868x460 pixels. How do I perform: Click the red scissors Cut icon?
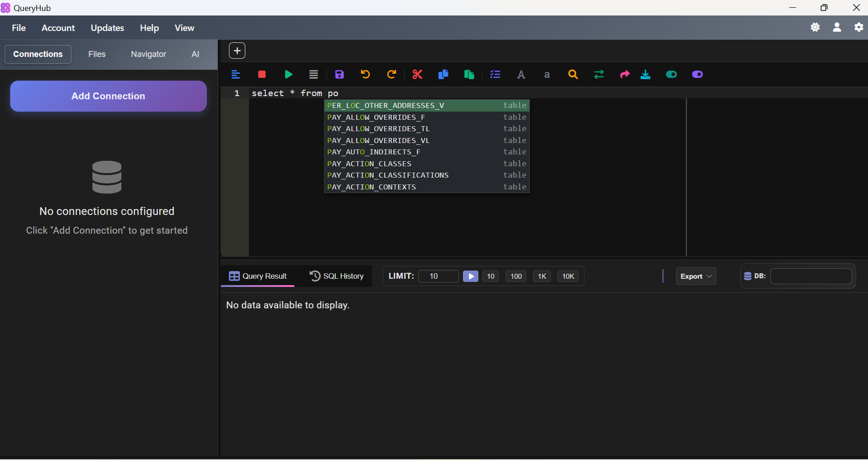(x=417, y=75)
